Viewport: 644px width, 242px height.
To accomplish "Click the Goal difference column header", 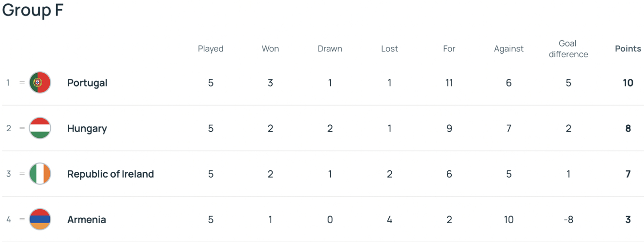I will [x=568, y=49].
